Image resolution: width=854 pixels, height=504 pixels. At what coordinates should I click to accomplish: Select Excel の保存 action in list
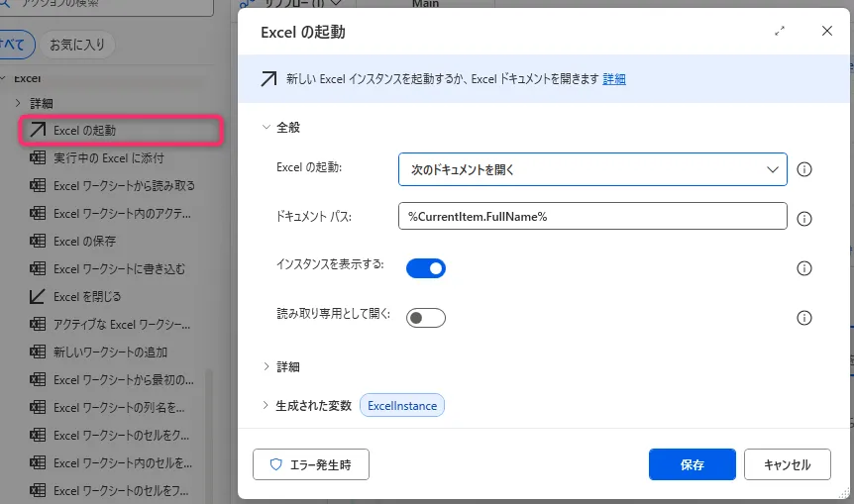84,241
